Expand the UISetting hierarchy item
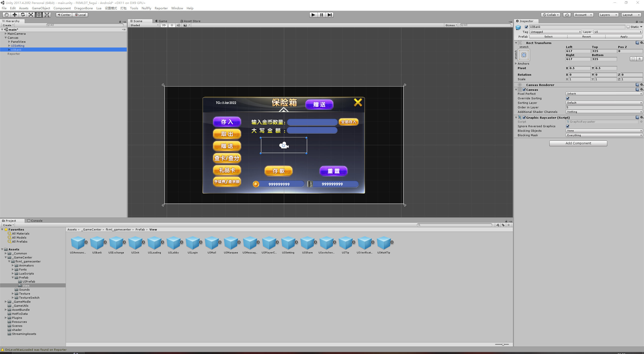Screen dimensions: 644x354 point(9,46)
